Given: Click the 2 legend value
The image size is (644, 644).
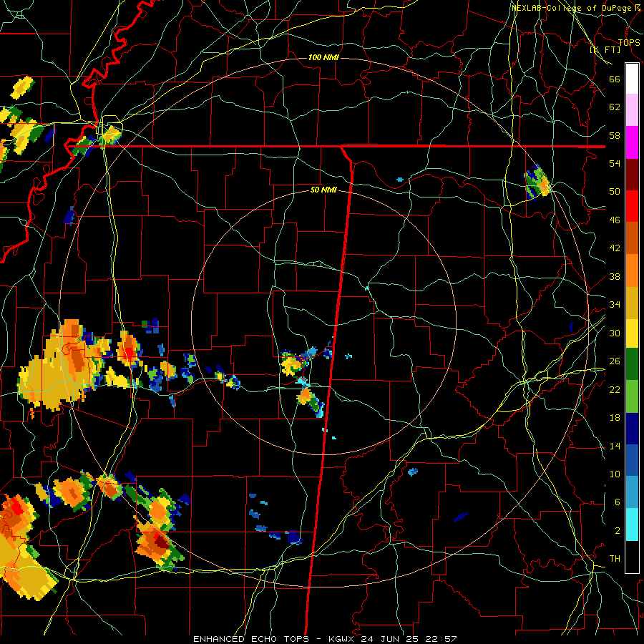Looking at the screenshot, I should tap(618, 531).
